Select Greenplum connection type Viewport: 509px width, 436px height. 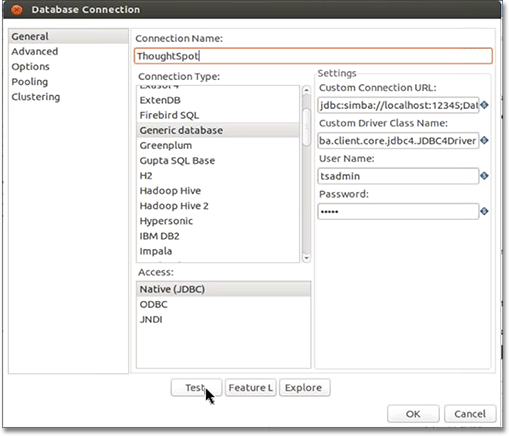tap(218, 145)
